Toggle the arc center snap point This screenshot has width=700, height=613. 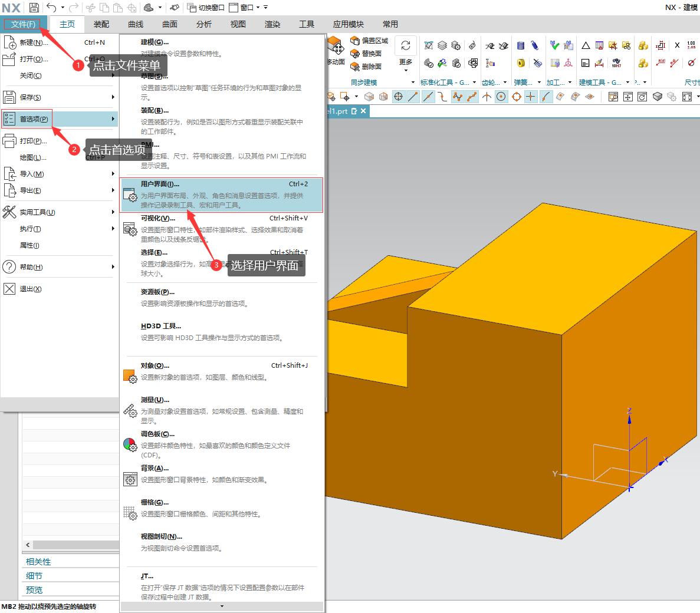tap(501, 97)
